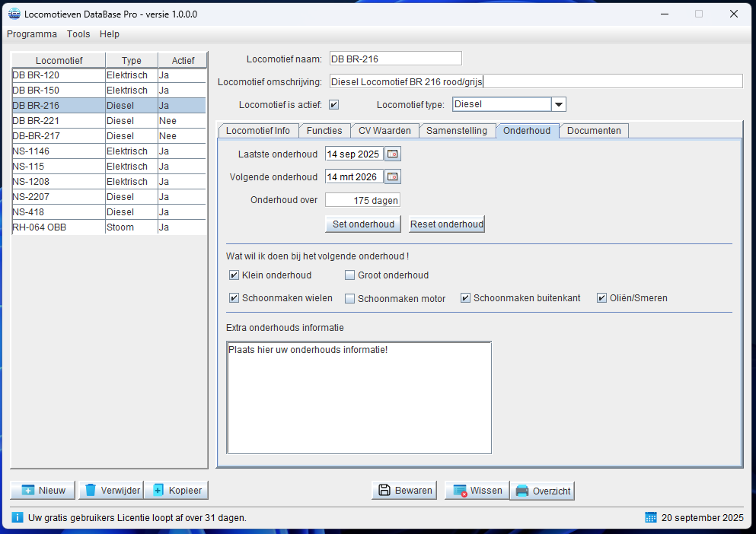Click the Nieuw button to add a locomotive

[43, 491]
